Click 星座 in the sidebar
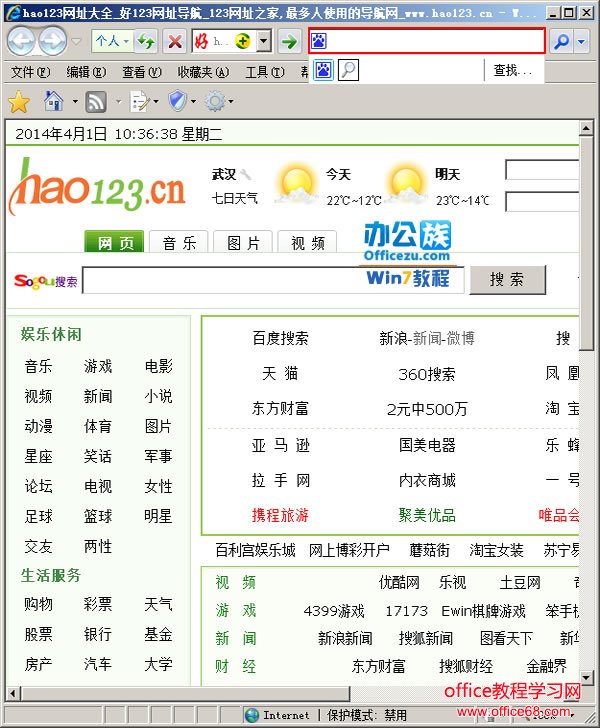Viewport: 600px width, 728px height. (x=38, y=456)
